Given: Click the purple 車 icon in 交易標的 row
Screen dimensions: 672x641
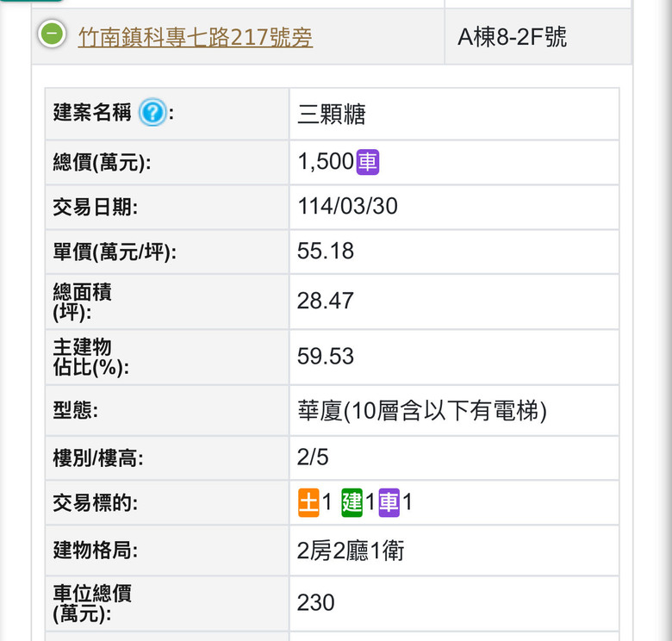Looking at the screenshot, I should point(389,502).
